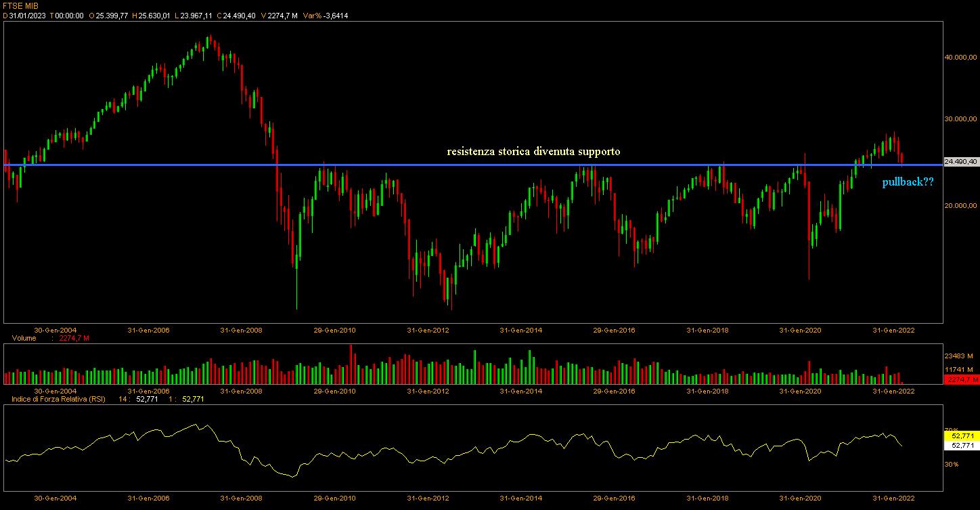The width and height of the screenshot is (980, 510).
Task: Click 'Indice di Forza Relativa (RSI)' indicator title
Action: (59, 400)
